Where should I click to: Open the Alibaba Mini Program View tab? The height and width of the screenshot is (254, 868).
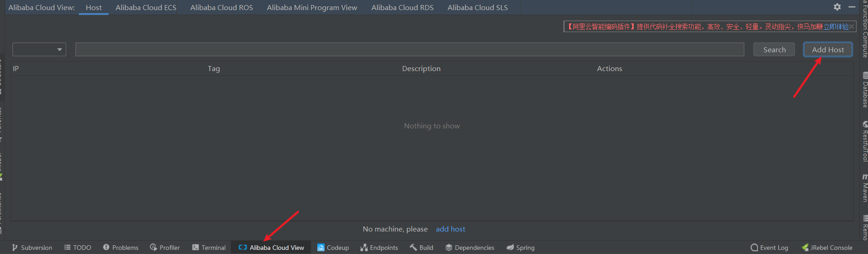(312, 7)
